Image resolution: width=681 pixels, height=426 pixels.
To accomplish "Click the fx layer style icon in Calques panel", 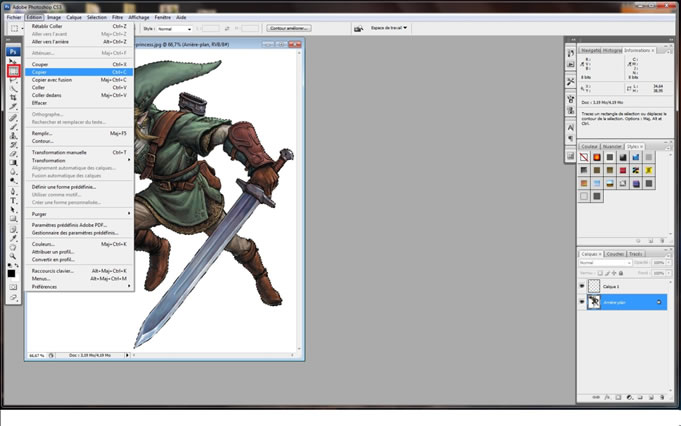I will [607, 397].
